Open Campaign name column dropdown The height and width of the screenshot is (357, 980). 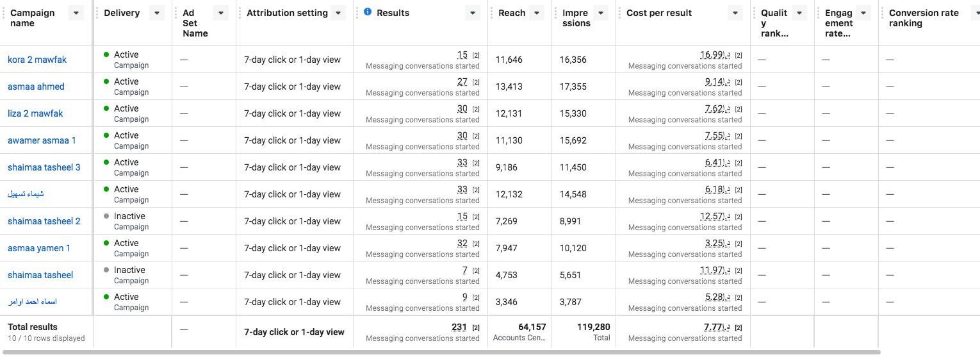76,13
